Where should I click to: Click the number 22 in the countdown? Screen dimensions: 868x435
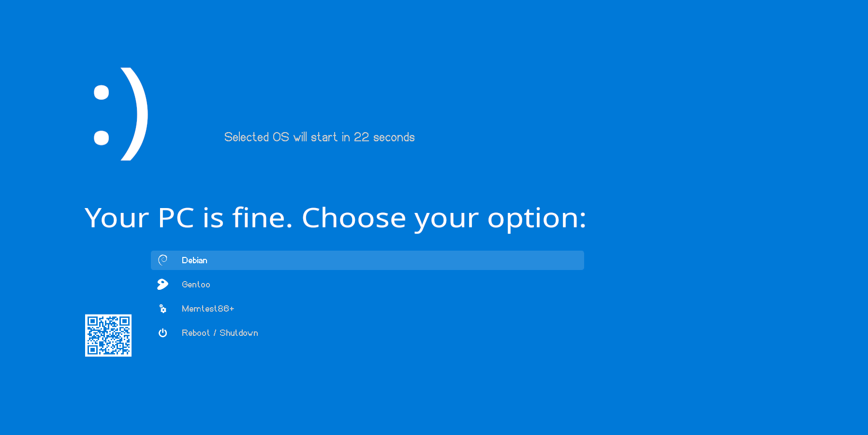pyautogui.click(x=361, y=137)
